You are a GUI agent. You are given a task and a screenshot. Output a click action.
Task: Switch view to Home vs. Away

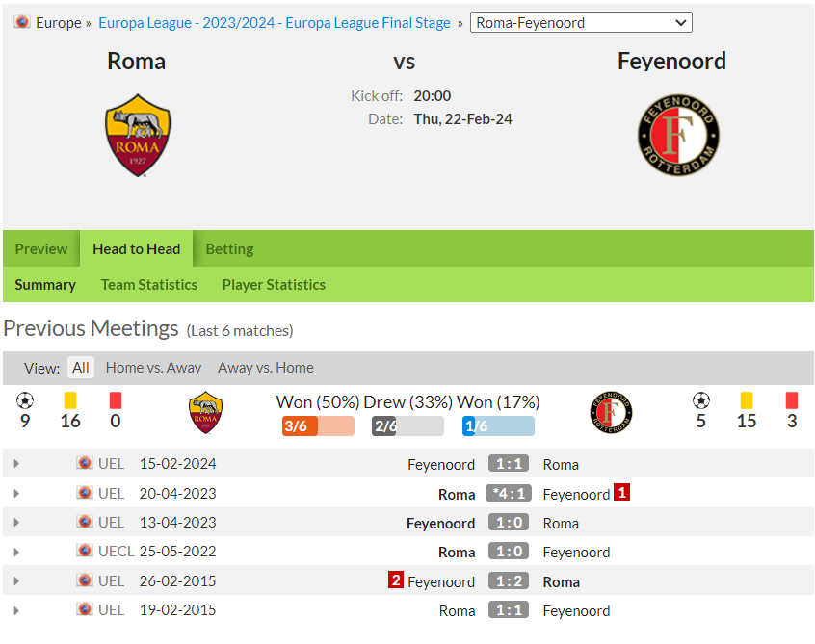pyautogui.click(x=153, y=367)
